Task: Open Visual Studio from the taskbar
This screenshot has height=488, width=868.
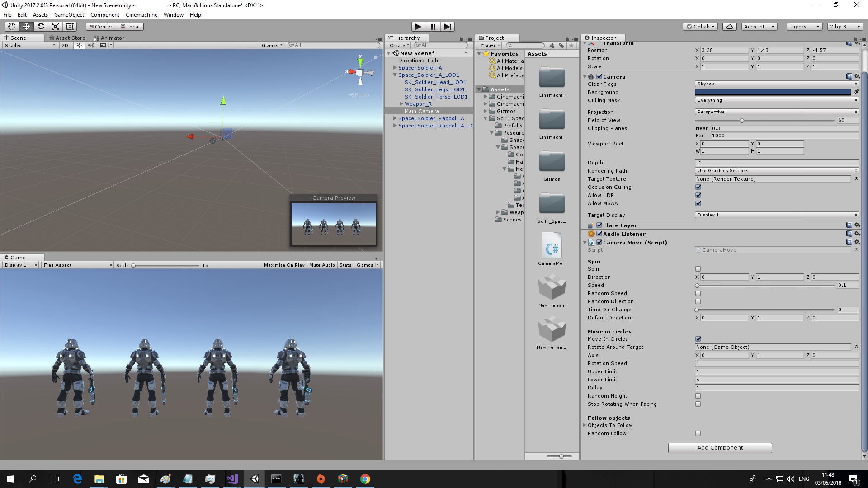Action: tap(232, 479)
